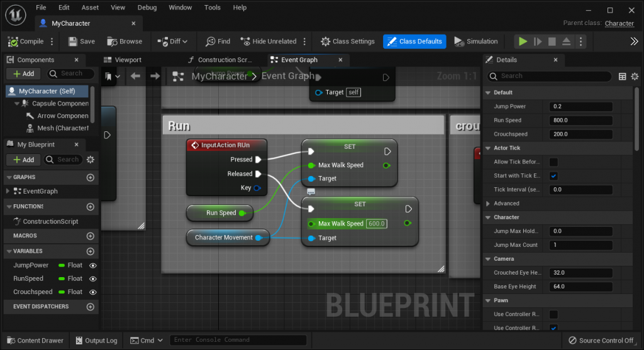Open Find in blueprint

218,41
